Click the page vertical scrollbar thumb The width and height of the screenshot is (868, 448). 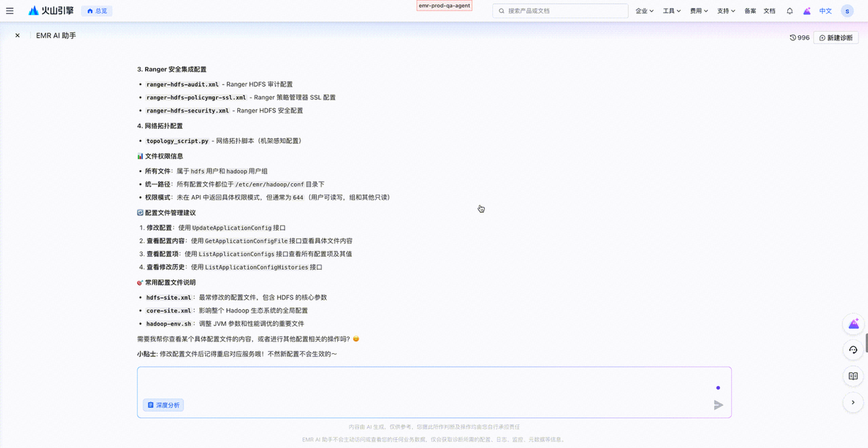coord(866,342)
